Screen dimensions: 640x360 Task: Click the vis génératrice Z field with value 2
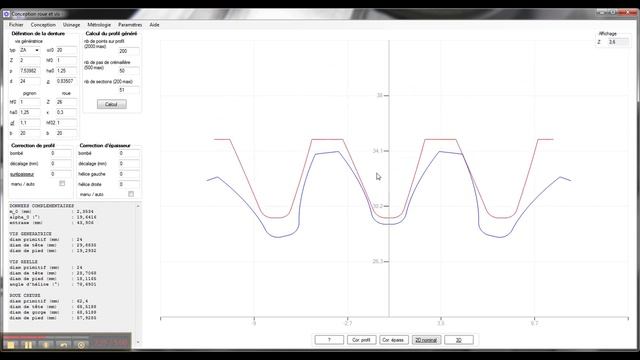click(30, 60)
